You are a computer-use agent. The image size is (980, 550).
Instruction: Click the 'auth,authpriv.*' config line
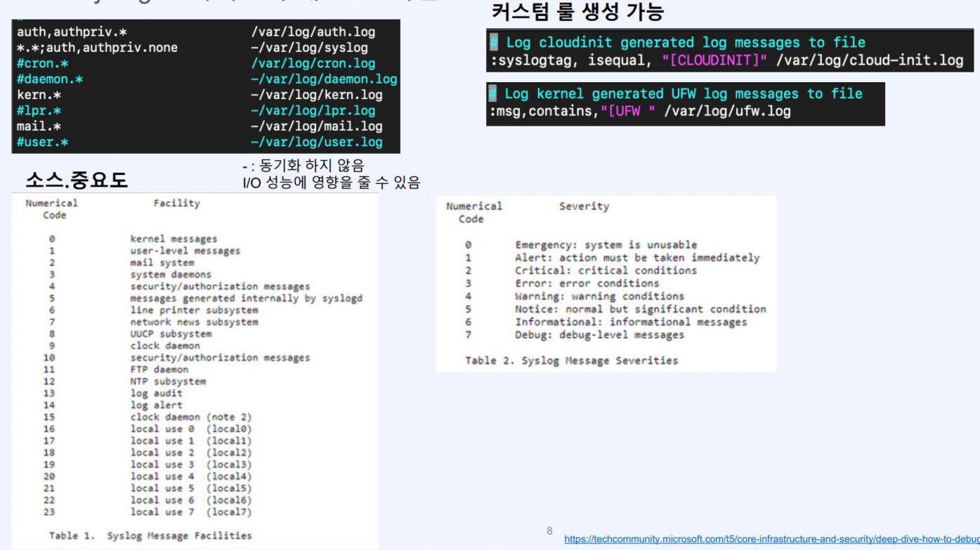72,32
